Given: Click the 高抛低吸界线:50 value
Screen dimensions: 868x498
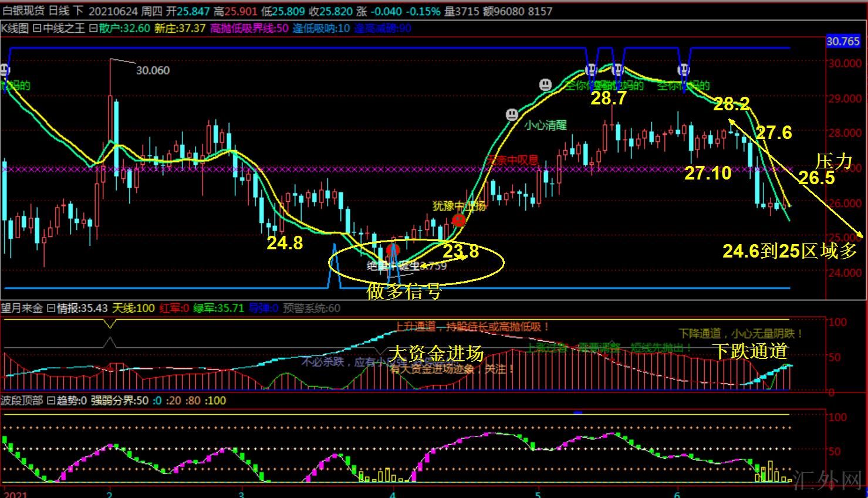Looking at the screenshot, I should pos(249,28).
